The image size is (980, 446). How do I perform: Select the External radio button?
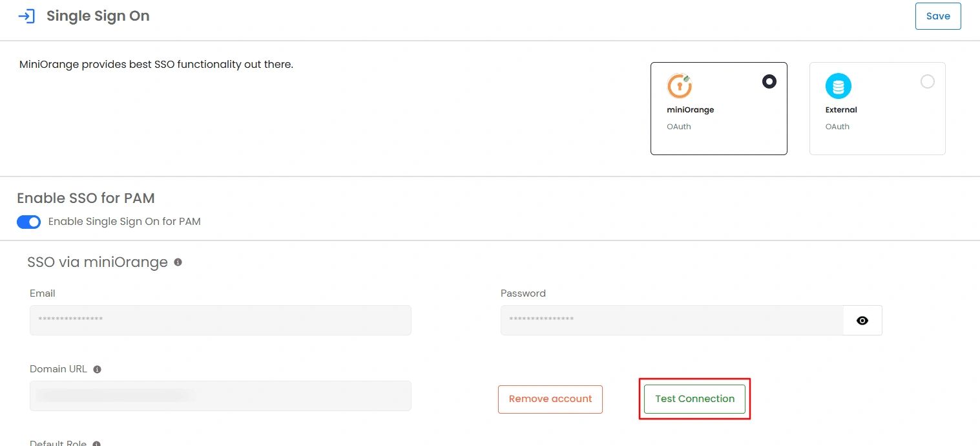(x=927, y=81)
